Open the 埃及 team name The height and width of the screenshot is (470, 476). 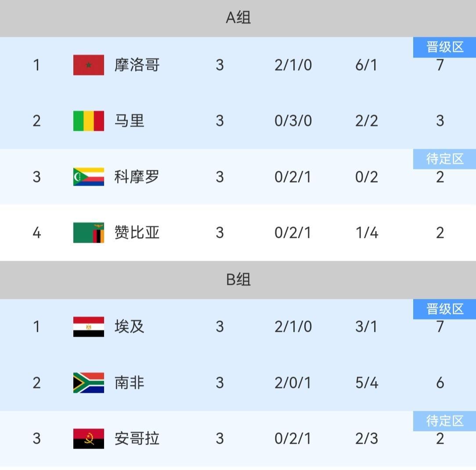point(129,326)
